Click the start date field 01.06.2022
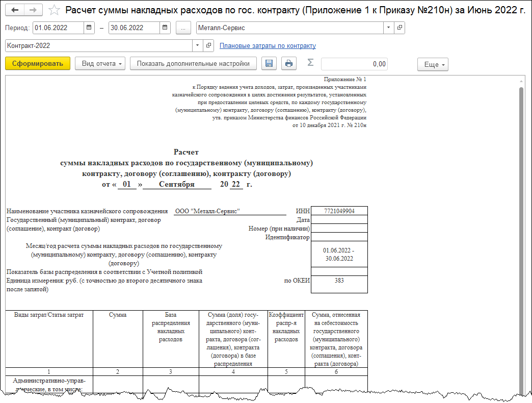Image resolution: width=532 pixels, height=403 pixels. [59, 28]
